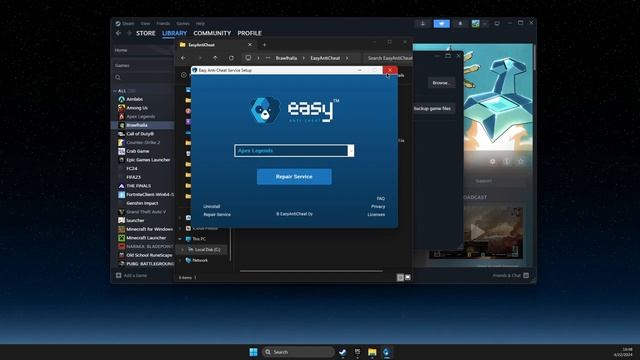Screen dimensions: 640x360
Task: Select Among Us in the Steam game list
Action: pyautogui.click(x=137, y=108)
